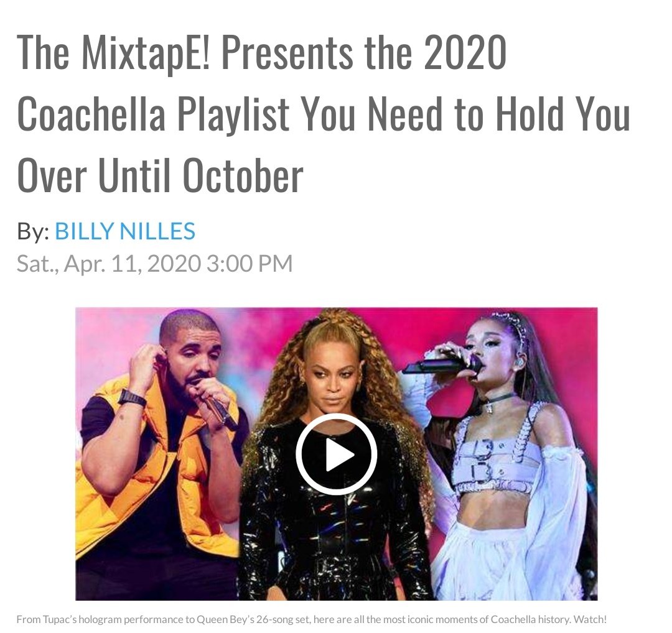
Task: Click the Coachella Playlist phrase in title
Action: 153,114
